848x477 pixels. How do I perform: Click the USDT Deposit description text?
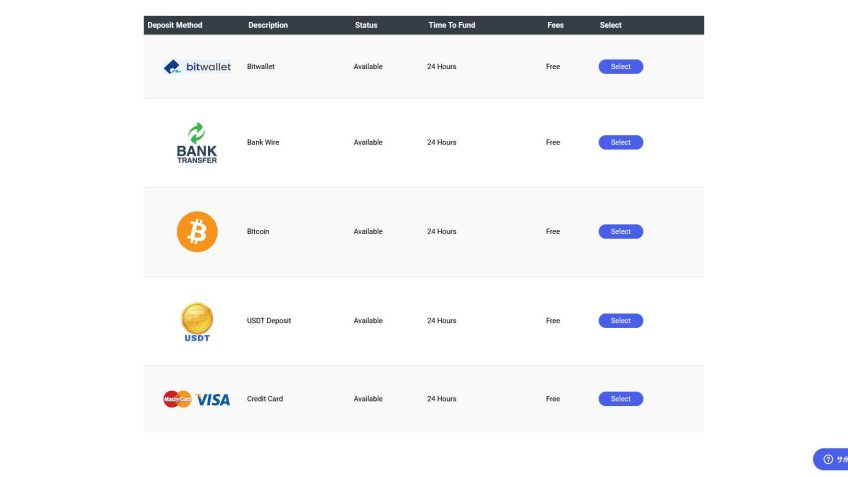[269, 320]
